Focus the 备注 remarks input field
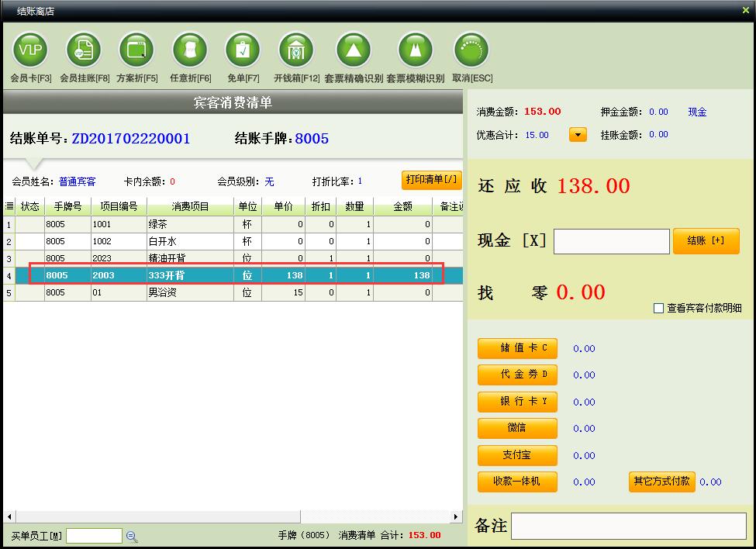This screenshot has height=549, width=756. (629, 526)
